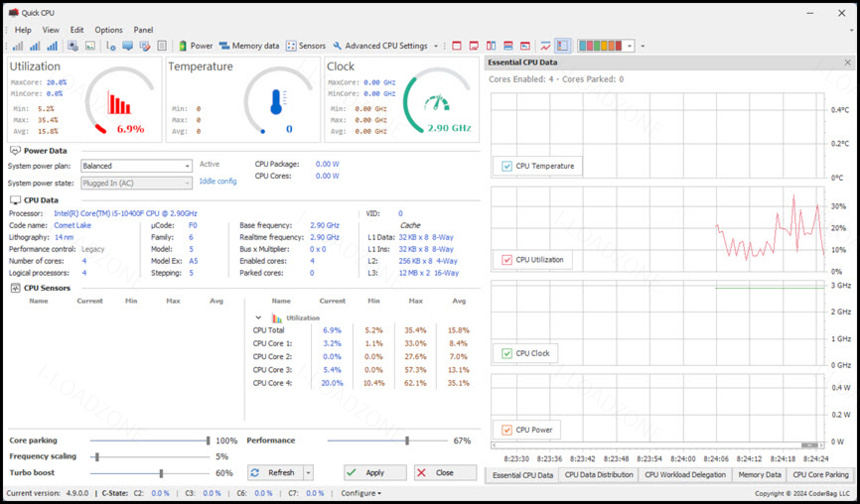Switch to the Memory Data tab
This screenshot has height=504, width=860.
760,475
